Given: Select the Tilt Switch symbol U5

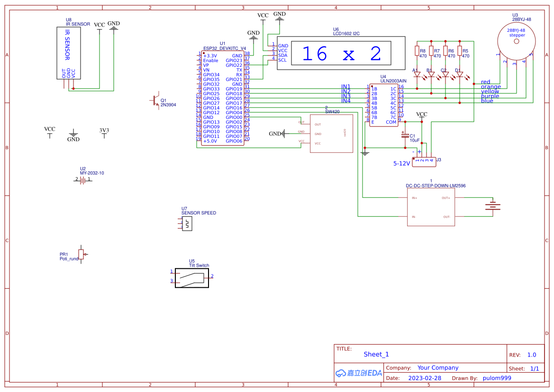Looking at the screenshot, I should [191, 278].
